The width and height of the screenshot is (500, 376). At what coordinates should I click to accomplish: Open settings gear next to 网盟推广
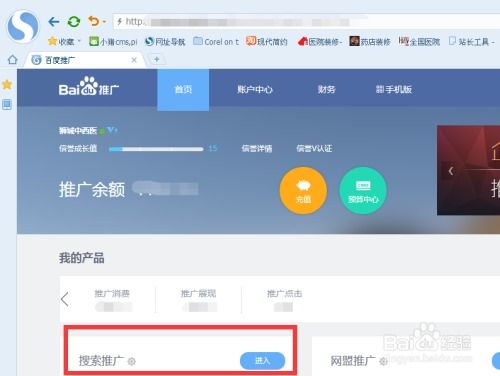383,361
